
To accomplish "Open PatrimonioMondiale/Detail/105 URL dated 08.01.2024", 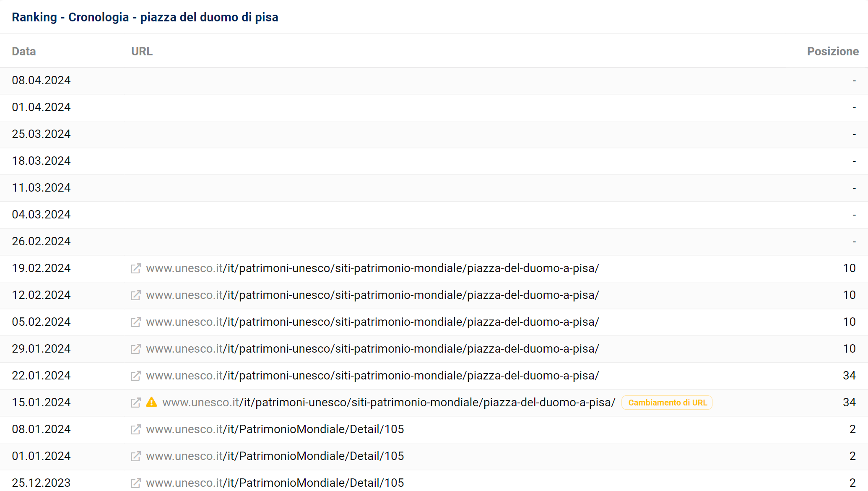I will click(x=275, y=429).
